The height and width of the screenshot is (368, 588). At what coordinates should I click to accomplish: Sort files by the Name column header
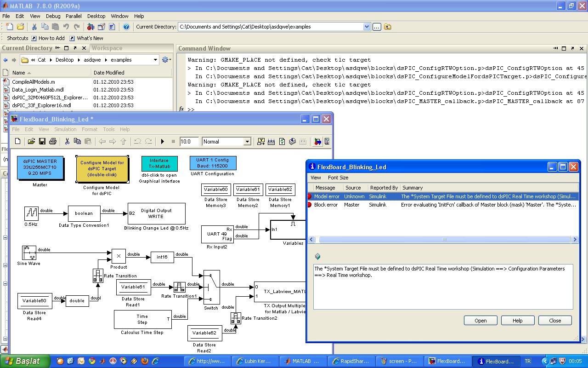tap(51, 73)
